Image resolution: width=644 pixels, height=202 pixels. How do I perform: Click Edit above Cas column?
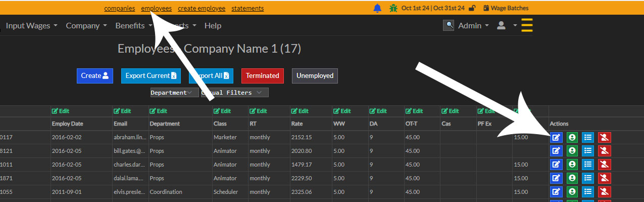click(451, 111)
